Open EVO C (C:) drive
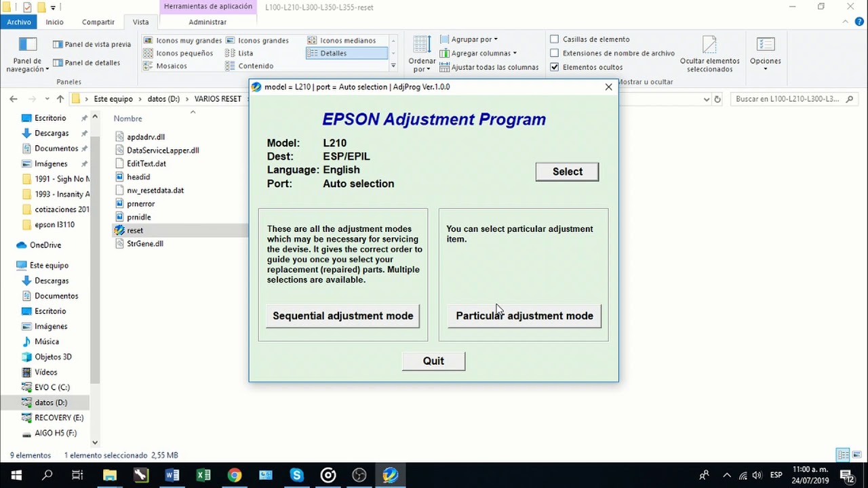 point(52,388)
